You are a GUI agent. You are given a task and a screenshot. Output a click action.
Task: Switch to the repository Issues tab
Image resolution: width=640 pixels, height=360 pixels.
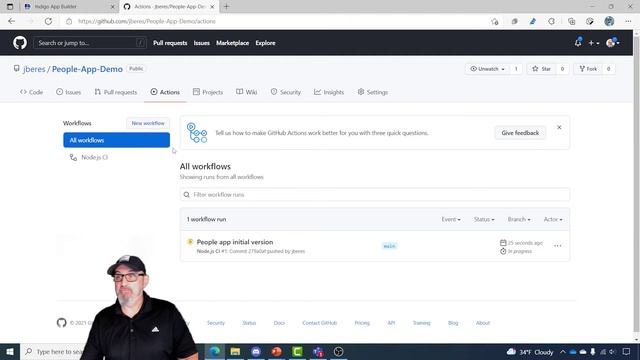click(x=69, y=92)
